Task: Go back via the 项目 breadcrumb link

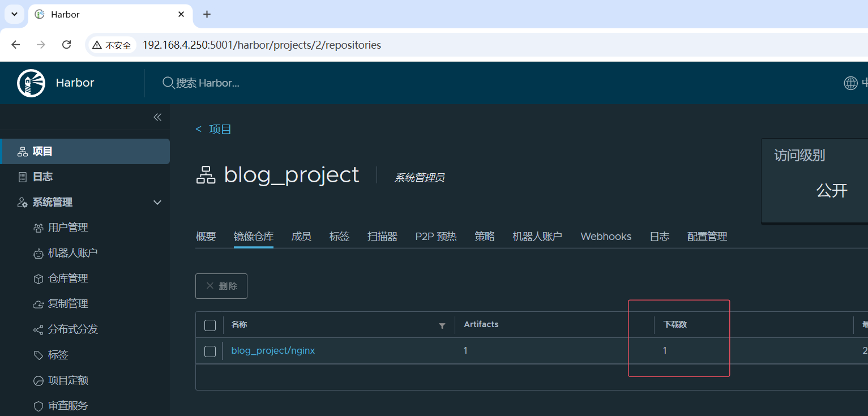Action: pyautogui.click(x=219, y=129)
